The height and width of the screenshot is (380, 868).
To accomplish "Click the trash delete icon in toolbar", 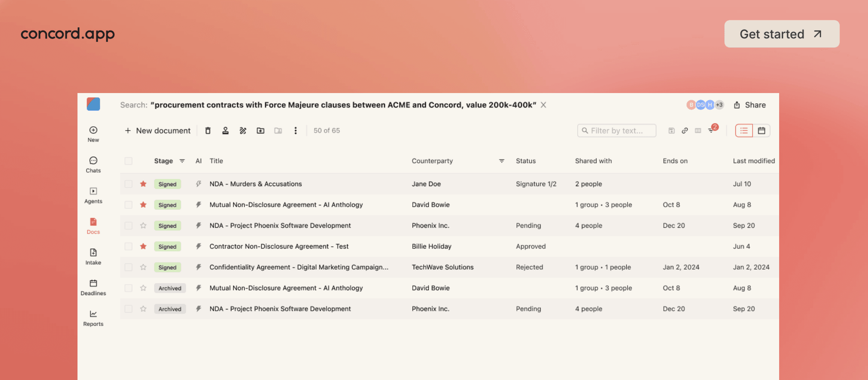I will coord(208,131).
